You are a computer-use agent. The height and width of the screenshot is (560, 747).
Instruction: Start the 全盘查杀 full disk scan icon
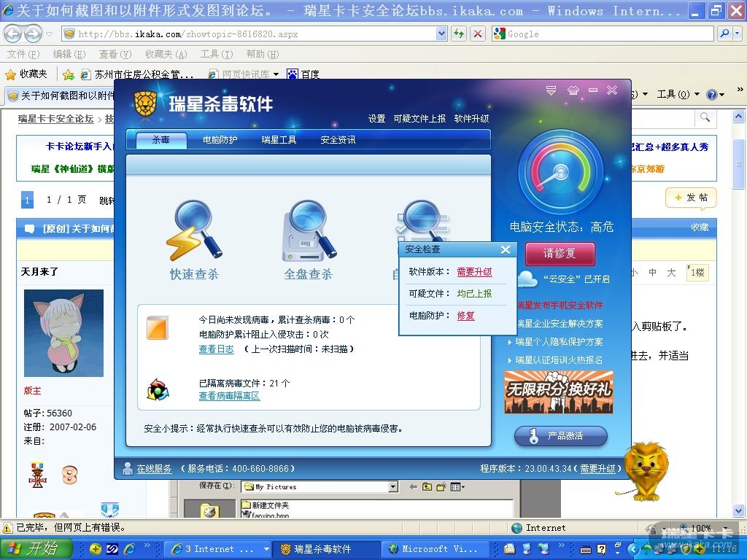(x=309, y=230)
